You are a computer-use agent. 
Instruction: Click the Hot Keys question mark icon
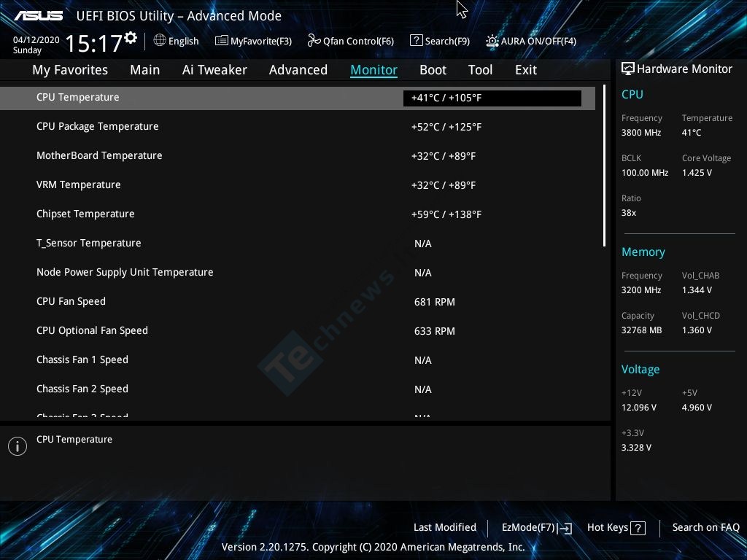tap(638, 528)
